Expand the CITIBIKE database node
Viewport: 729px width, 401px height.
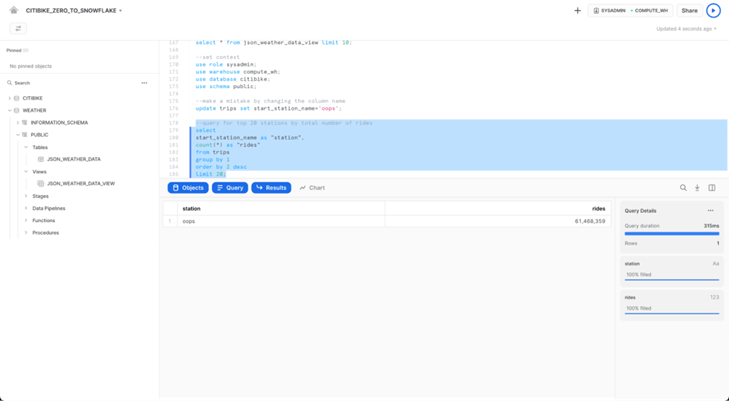pyautogui.click(x=10, y=98)
